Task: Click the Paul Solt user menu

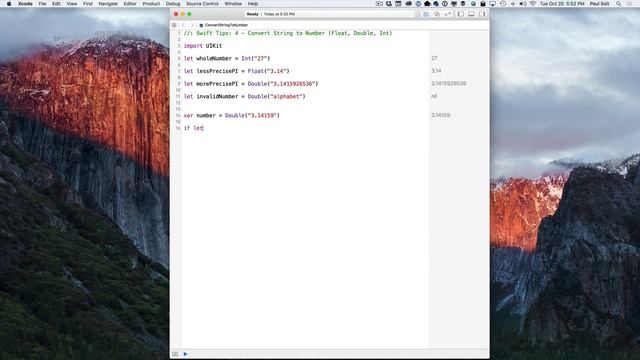Action: (599, 4)
